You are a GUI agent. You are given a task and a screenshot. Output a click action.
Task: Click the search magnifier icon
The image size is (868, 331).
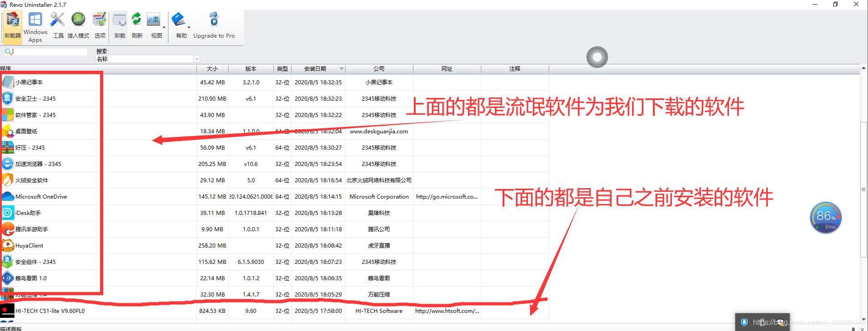[x=8, y=52]
